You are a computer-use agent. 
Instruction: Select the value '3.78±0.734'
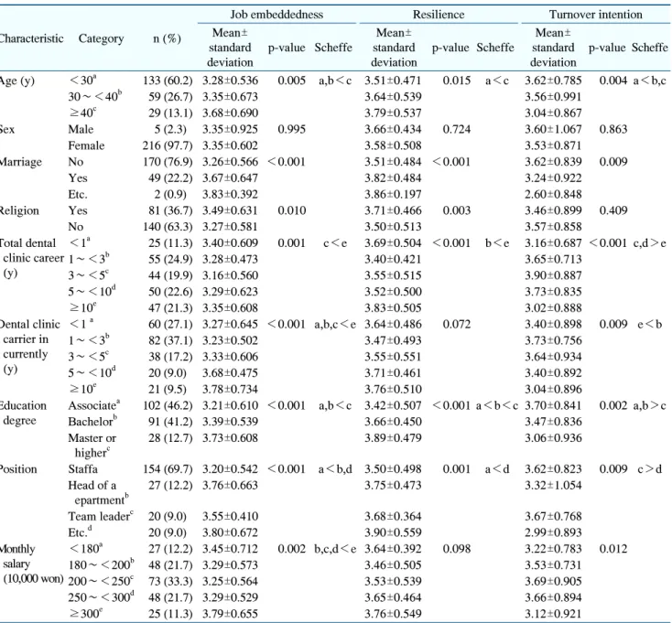coord(230,390)
